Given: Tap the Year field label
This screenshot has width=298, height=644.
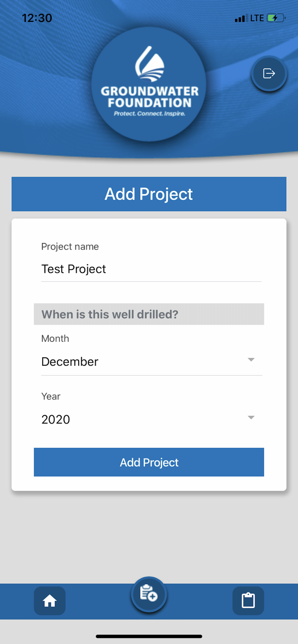Looking at the screenshot, I should pyautogui.click(x=51, y=396).
